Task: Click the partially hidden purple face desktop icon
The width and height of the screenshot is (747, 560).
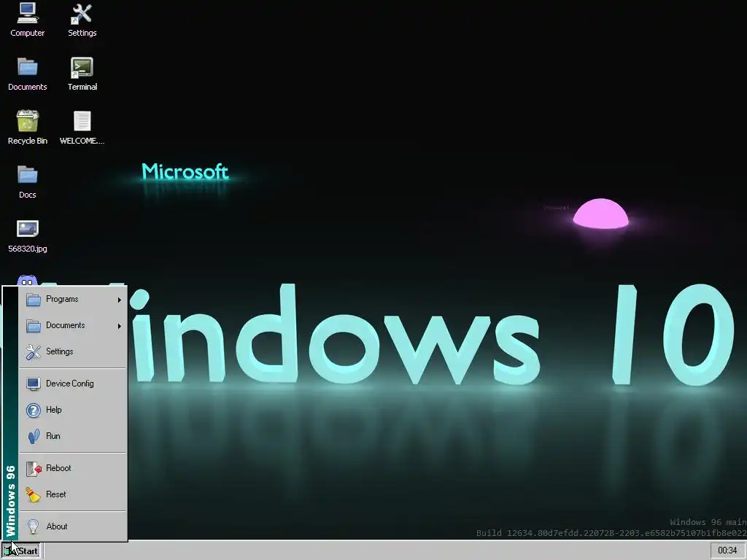Action: pos(27,280)
